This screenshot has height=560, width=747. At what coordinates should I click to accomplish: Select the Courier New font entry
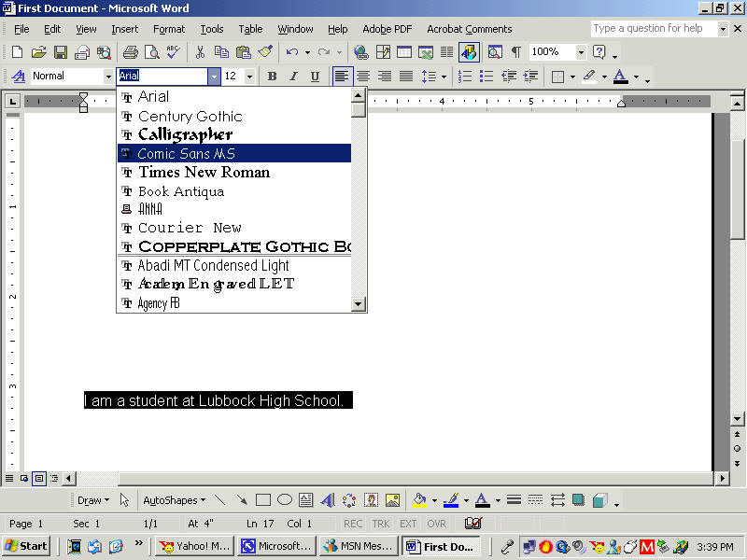coord(234,228)
